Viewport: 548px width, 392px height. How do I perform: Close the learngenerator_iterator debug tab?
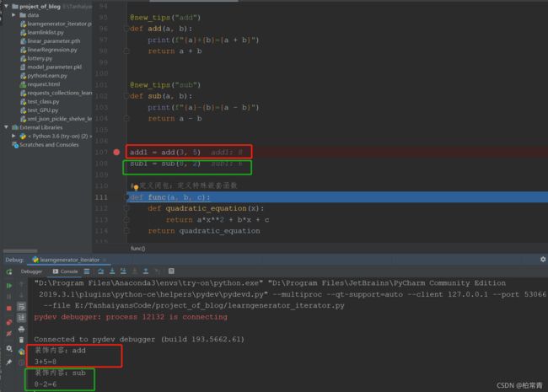(105, 260)
